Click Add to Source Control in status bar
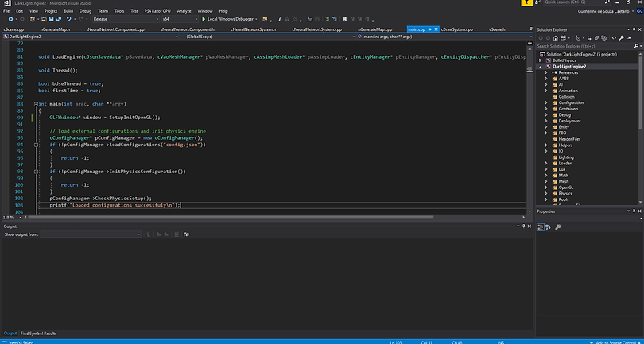644x344 pixels. (x=616, y=342)
